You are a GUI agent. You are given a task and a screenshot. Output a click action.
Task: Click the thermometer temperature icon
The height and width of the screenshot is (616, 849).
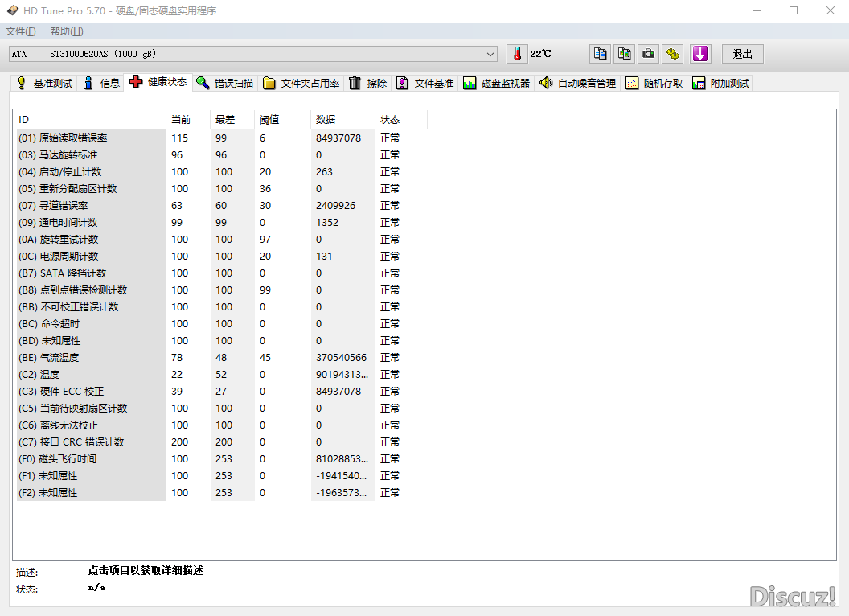click(x=518, y=54)
